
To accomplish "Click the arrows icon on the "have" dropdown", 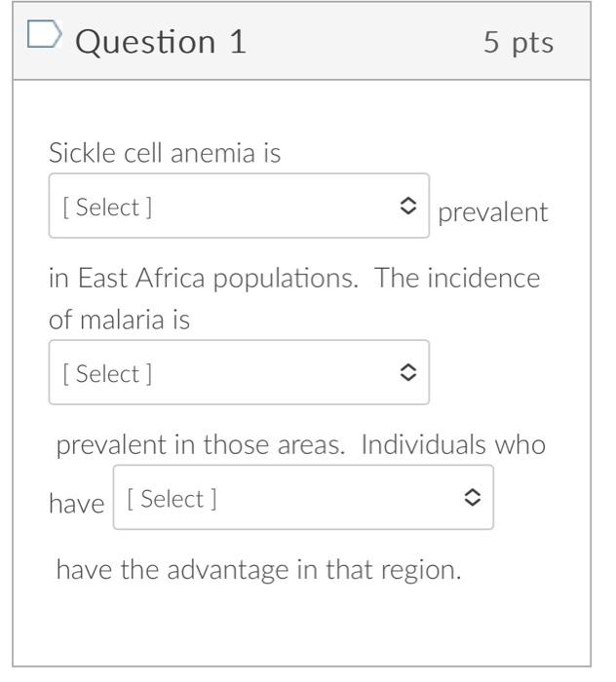I will point(473,498).
